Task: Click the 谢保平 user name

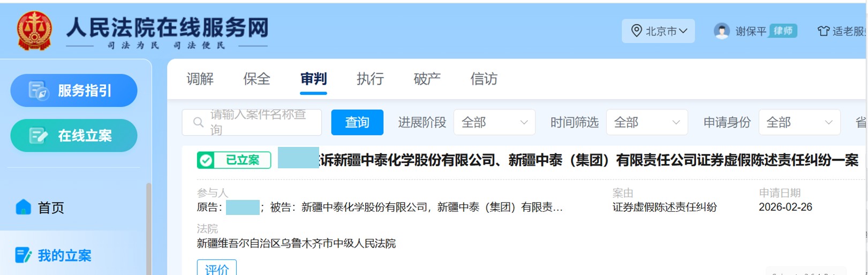Action: point(750,31)
